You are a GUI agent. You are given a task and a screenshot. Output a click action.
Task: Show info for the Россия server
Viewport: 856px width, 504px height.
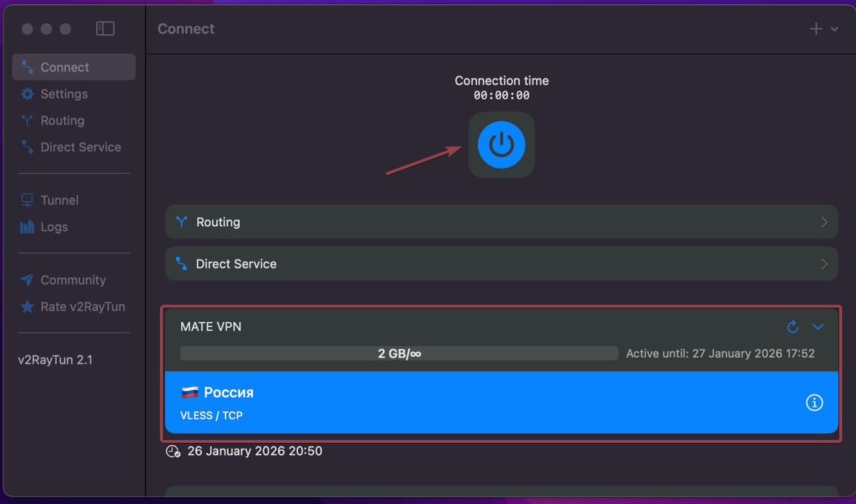click(814, 402)
